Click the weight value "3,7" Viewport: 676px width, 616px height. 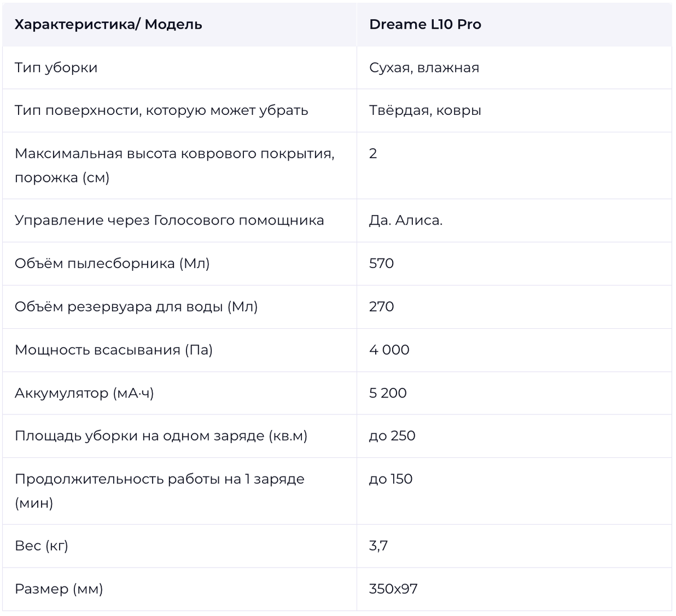[378, 546]
